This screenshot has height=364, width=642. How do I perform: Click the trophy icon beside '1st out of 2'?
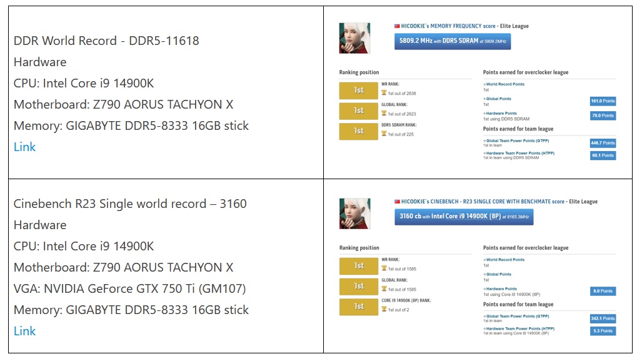pyautogui.click(x=384, y=309)
